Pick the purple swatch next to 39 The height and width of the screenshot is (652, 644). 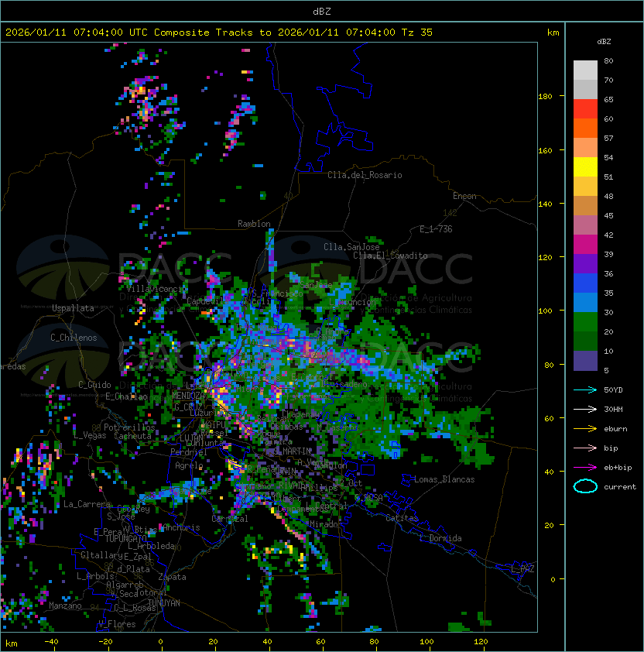click(585, 263)
